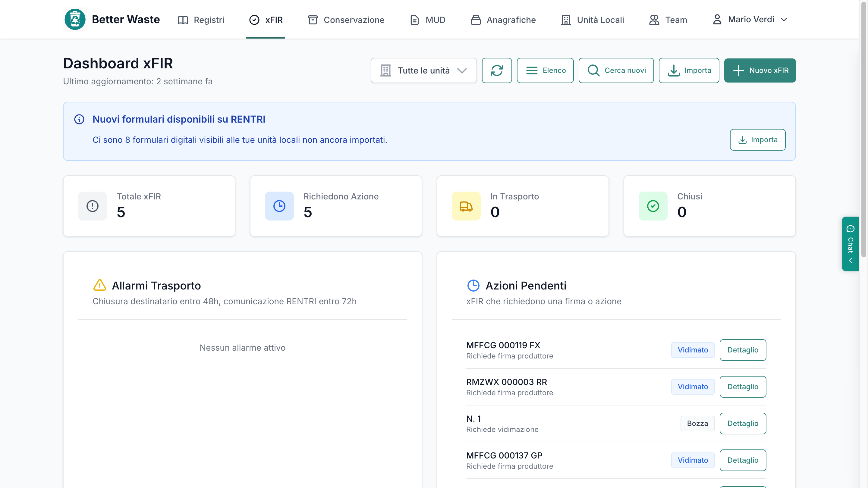The width and height of the screenshot is (868, 488).
Task: Click the Nuovo xFIR button
Action: (x=760, y=70)
